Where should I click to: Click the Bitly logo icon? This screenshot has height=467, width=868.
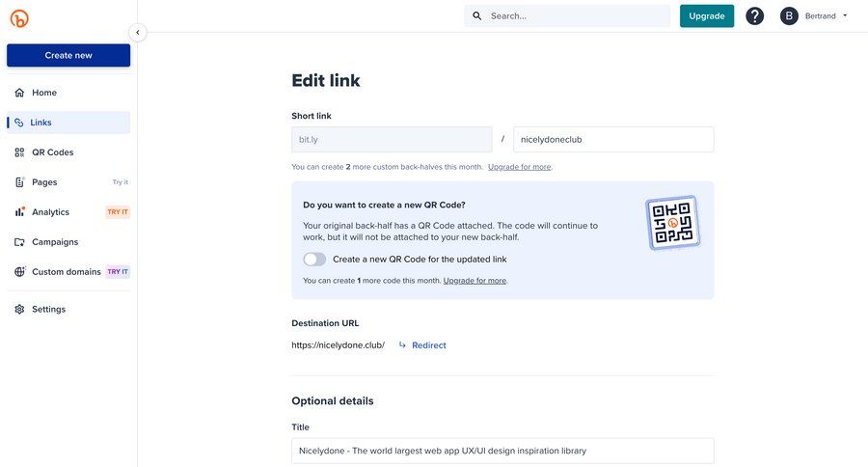point(19,18)
